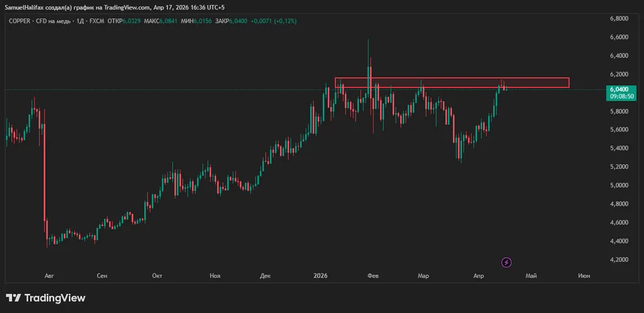Click the TradingView logo at bottom left
This screenshot has width=644, height=313.
tap(45, 298)
